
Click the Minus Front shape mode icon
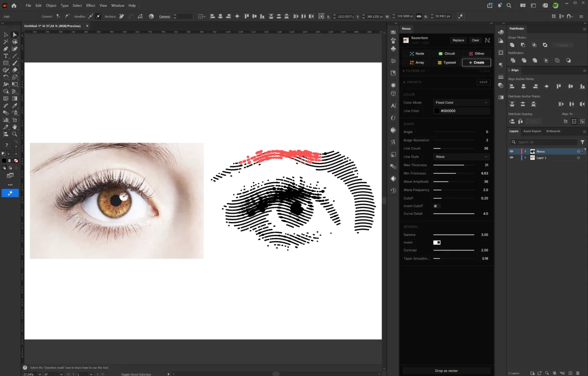pos(523,45)
